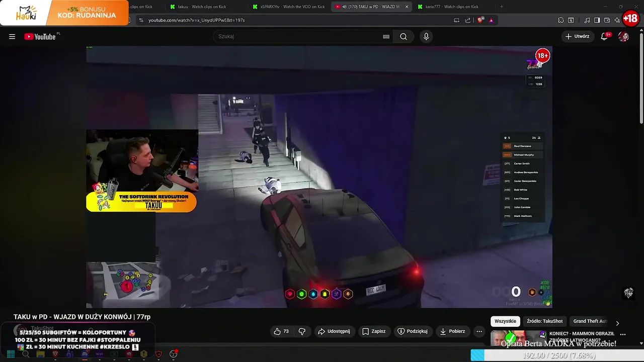644x362 pixels.
Task: Open Discord from the taskbar
Action: click(85, 354)
